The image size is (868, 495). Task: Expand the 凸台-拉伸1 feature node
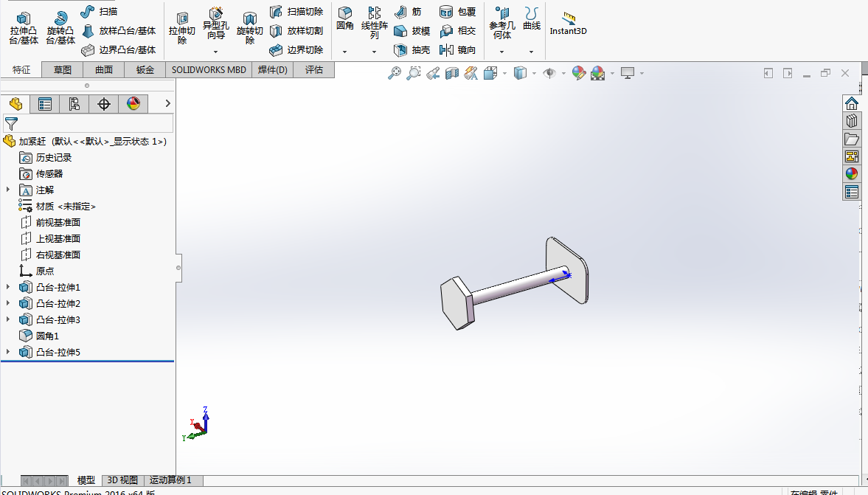[x=8, y=287]
